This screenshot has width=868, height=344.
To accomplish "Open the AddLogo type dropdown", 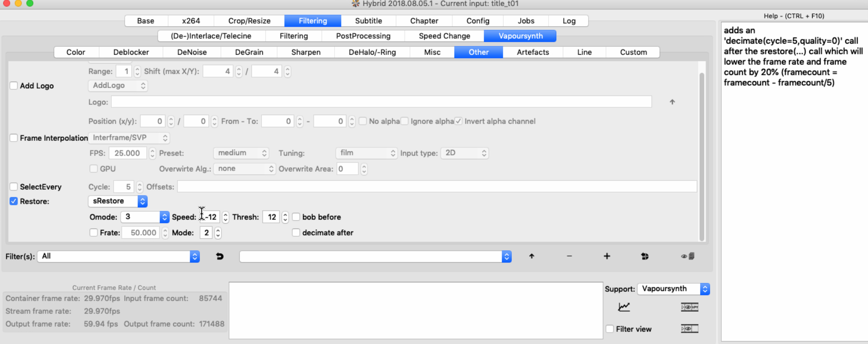I will [x=118, y=86].
